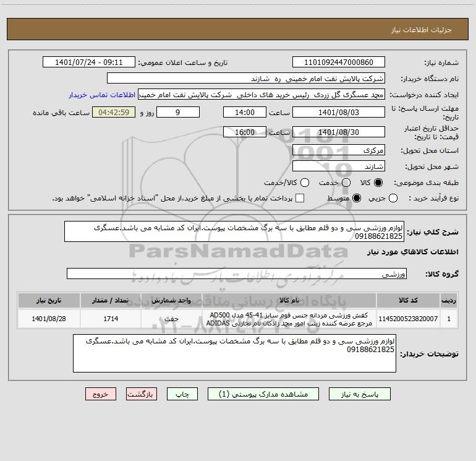This screenshot has width=476, height=461.
Task: Click the ایجاد کننده درخواست field
Action: click(x=261, y=95)
